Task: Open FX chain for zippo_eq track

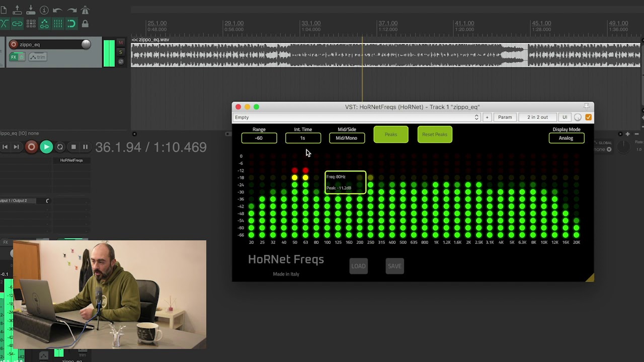Action: 14,57
